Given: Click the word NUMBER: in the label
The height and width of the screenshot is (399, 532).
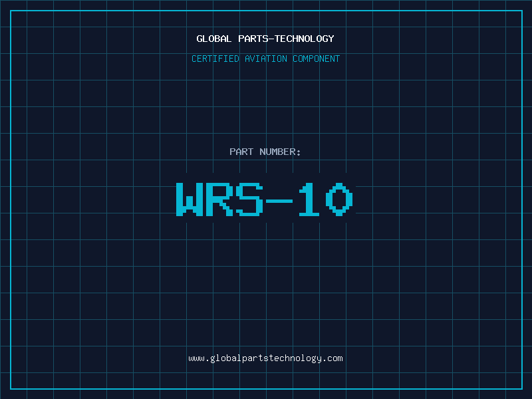Looking at the screenshot, I should [281, 152].
